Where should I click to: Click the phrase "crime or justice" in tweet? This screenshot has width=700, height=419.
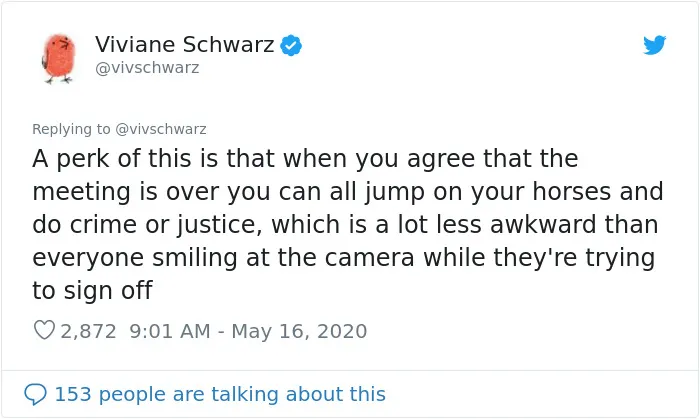pos(165,225)
